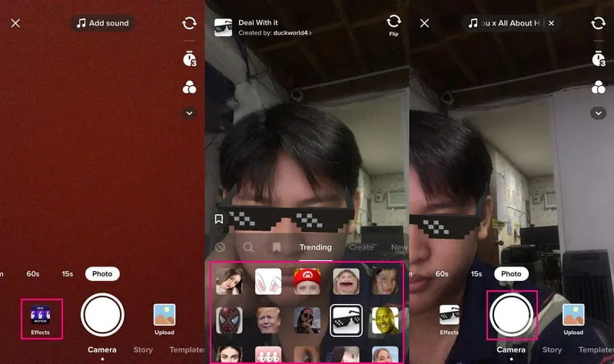The width and height of the screenshot is (614, 364).
Task: Remove the All About sound with X
Action: [x=551, y=23]
